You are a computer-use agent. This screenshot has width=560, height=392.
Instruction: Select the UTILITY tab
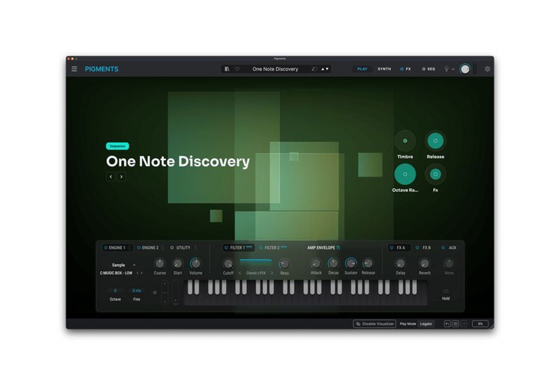tap(183, 248)
